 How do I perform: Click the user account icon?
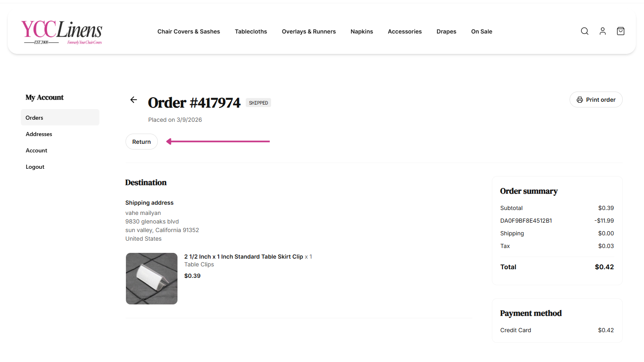(x=603, y=31)
